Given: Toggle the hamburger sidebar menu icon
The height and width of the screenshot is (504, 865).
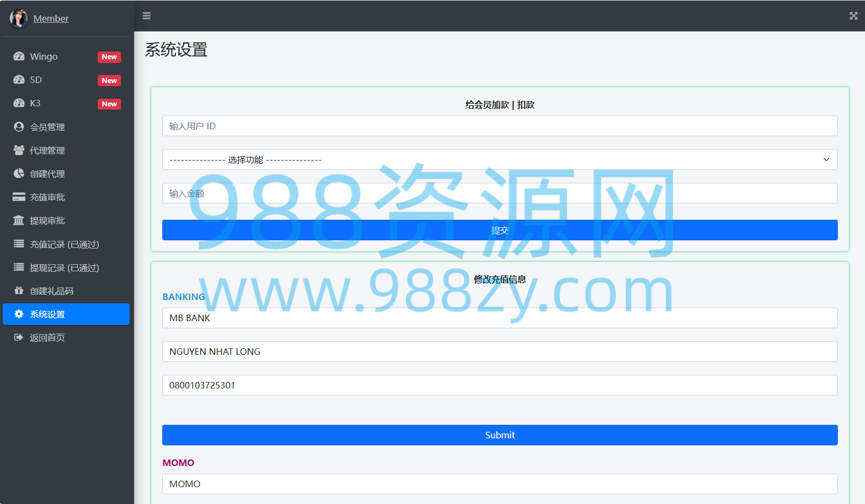Looking at the screenshot, I should coord(147,16).
